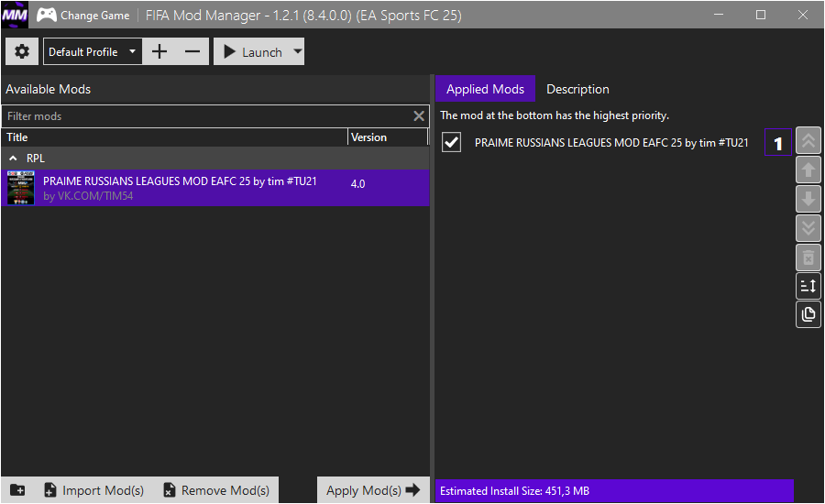Viewport: 825px width, 504px height.
Task: Add a new profile with plus icon
Action: pyautogui.click(x=159, y=51)
